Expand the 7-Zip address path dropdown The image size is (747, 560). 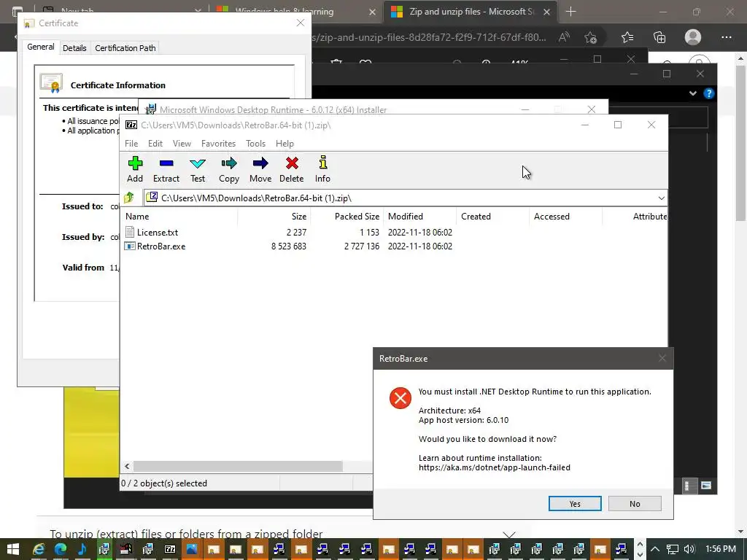pos(661,198)
